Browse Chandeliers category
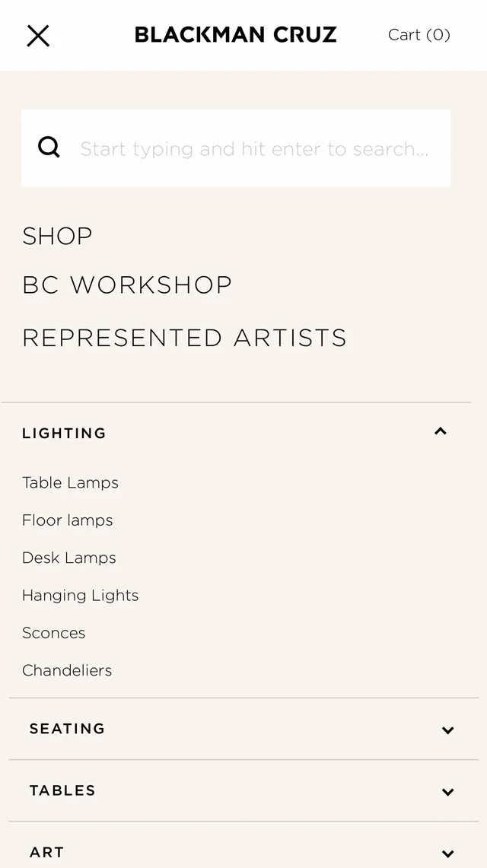 pos(67,670)
